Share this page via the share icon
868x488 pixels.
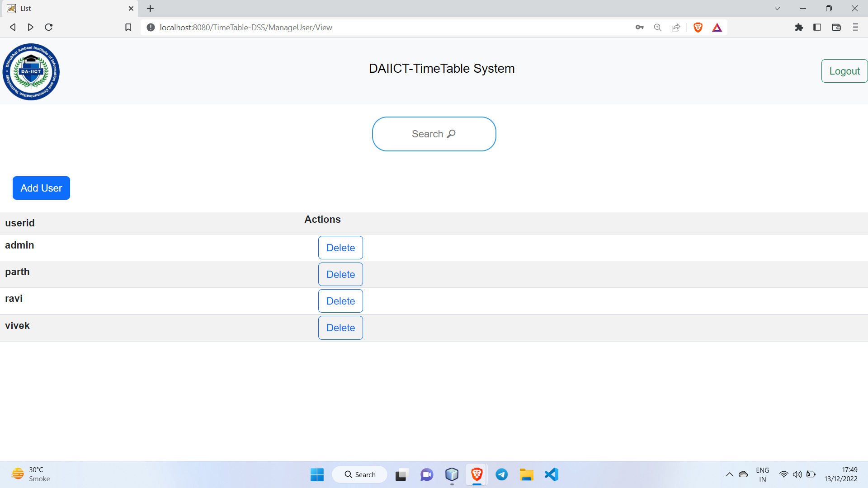(675, 28)
